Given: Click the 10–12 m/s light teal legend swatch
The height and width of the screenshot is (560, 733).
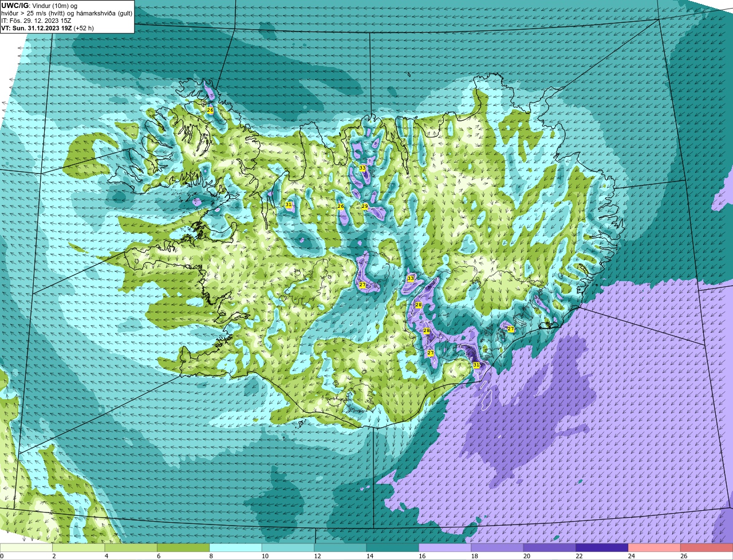Looking at the screenshot, I should pyautogui.click(x=288, y=547).
